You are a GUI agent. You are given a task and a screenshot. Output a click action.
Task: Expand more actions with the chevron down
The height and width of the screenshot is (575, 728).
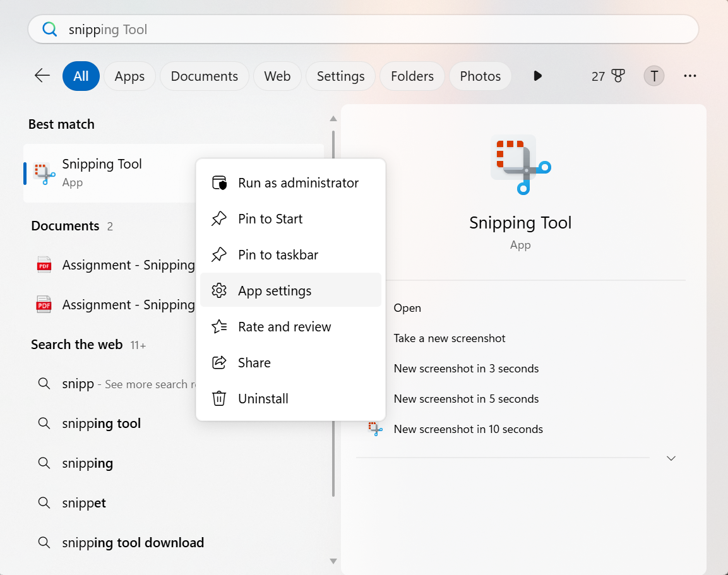pos(671,458)
